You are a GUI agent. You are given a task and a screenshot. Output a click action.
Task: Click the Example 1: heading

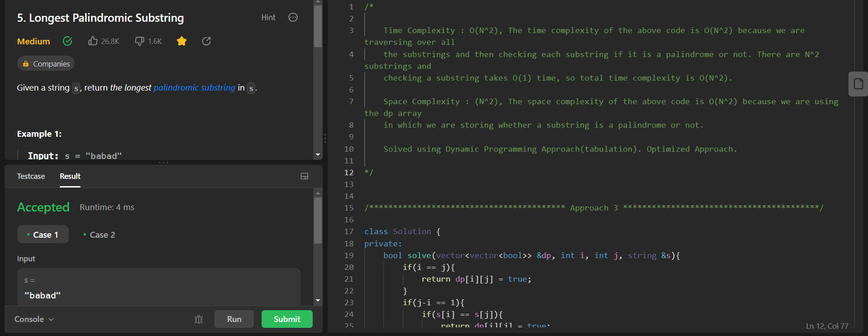tap(39, 134)
